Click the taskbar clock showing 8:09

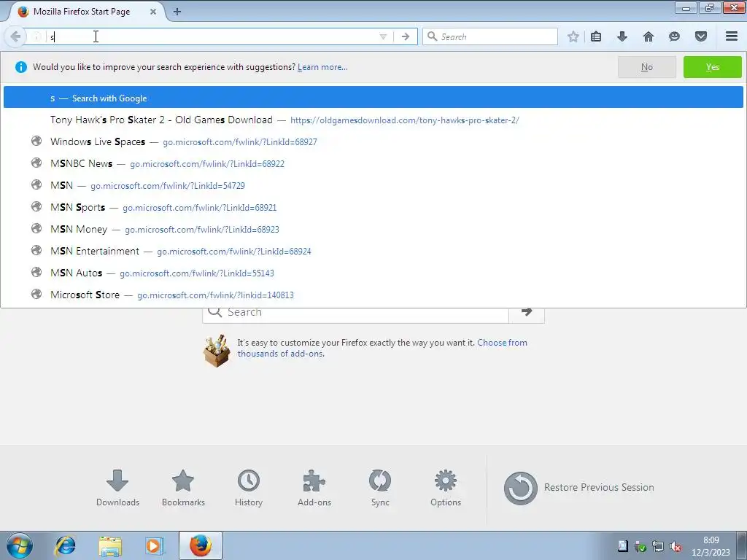pyautogui.click(x=711, y=546)
